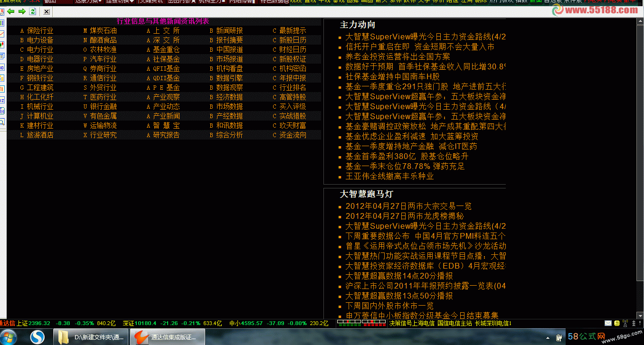The width and height of the screenshot is (644, 345).
Task: Open 新股日历 entry
Action: [293, 40]
